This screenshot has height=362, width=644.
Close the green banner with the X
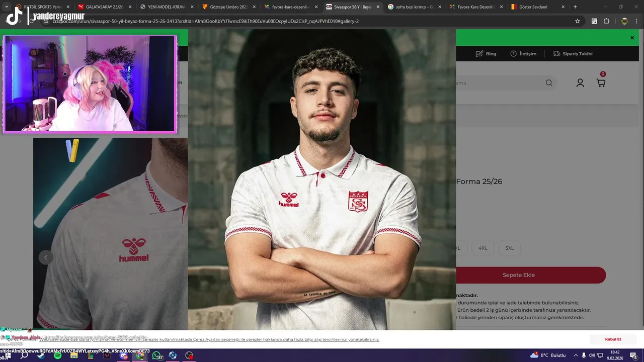click(632, 38)
